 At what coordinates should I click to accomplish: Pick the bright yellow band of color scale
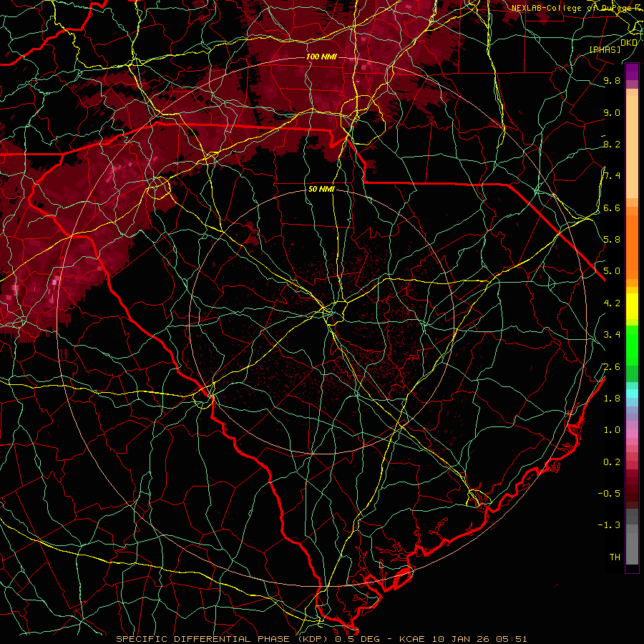pos(632,306)
